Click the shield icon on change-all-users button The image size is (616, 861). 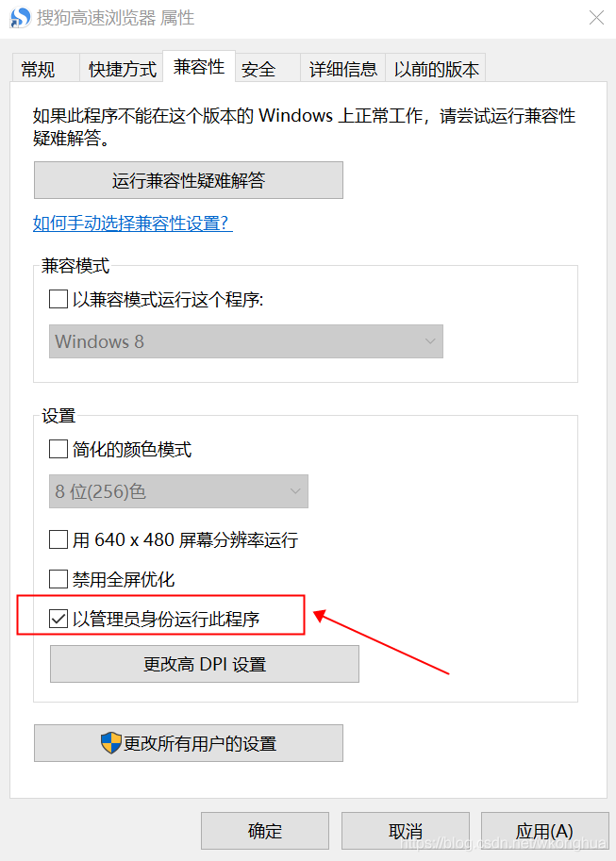point(111,743)
